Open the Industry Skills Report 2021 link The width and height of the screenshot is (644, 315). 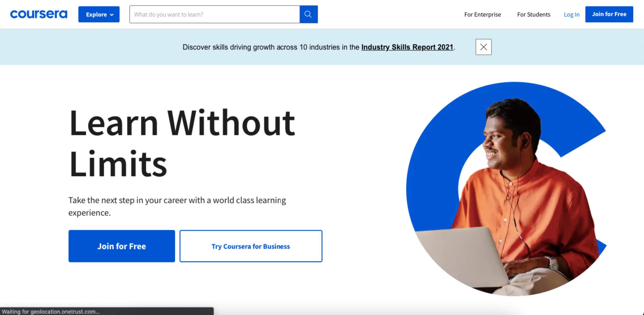[407, 47]
